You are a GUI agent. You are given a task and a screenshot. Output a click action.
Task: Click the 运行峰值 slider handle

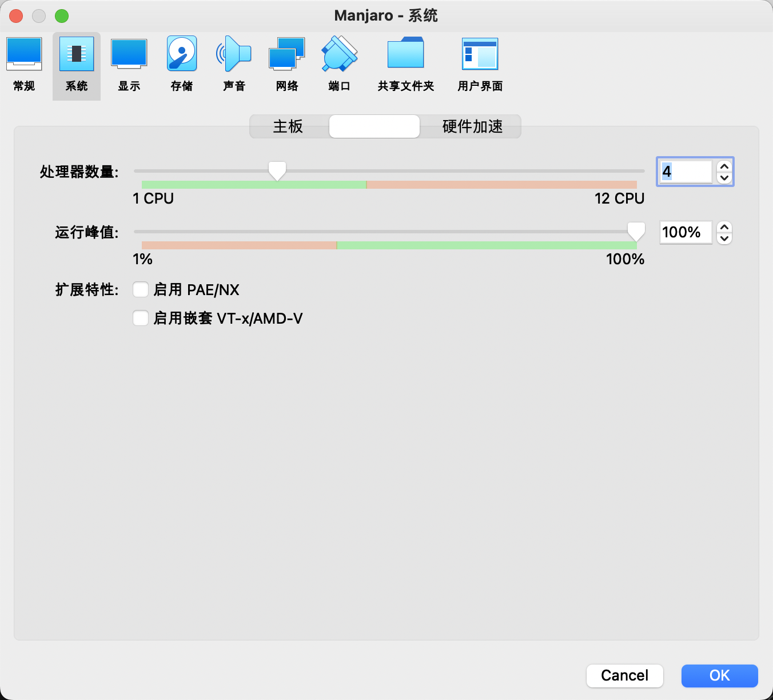[636, 232]
